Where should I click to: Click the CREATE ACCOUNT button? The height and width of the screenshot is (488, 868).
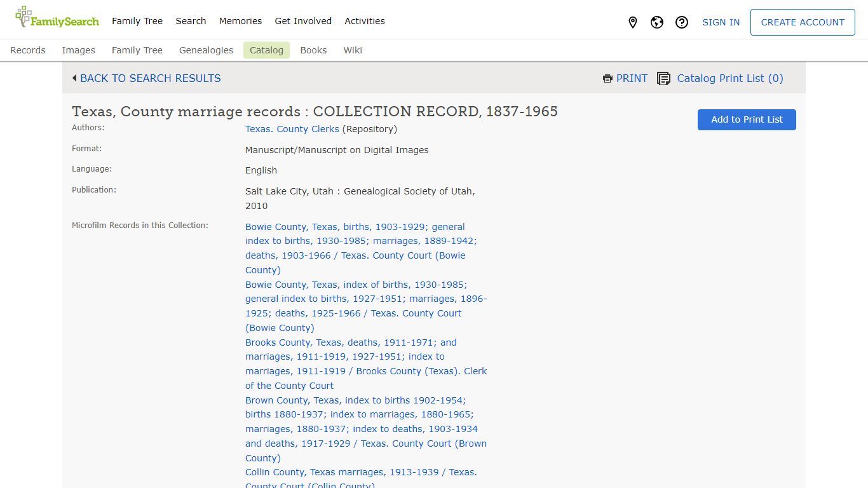pyautogui.click(x=803, y=22)
